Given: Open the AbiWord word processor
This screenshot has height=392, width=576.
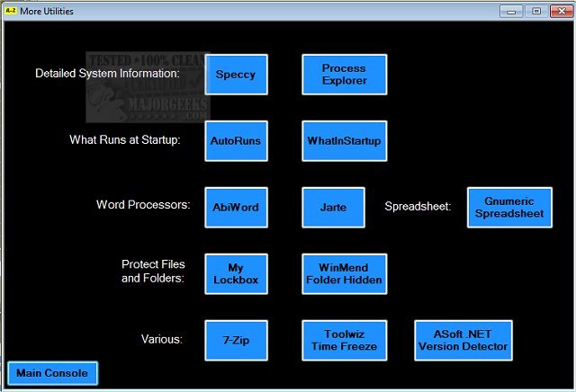Looking at the screenshot, I should pos(236,208).
